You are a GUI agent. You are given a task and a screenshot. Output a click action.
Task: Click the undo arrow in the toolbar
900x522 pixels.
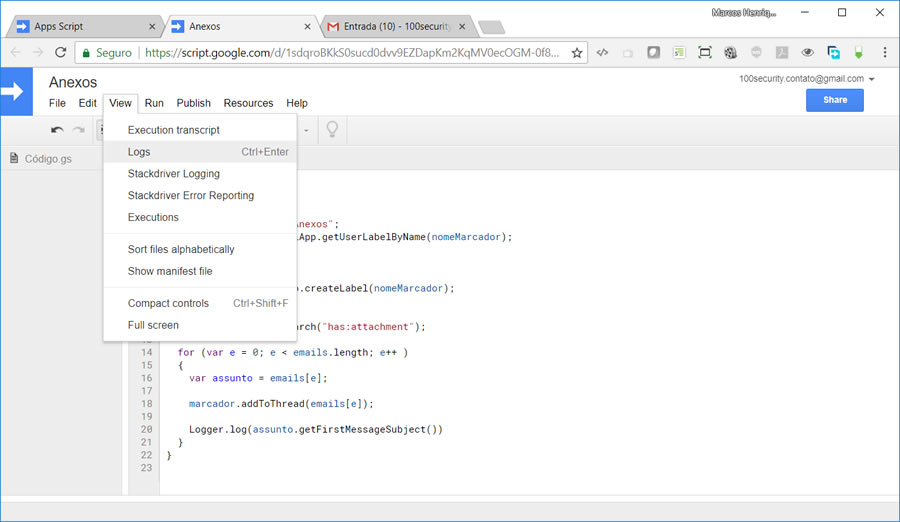click(57, 130)
